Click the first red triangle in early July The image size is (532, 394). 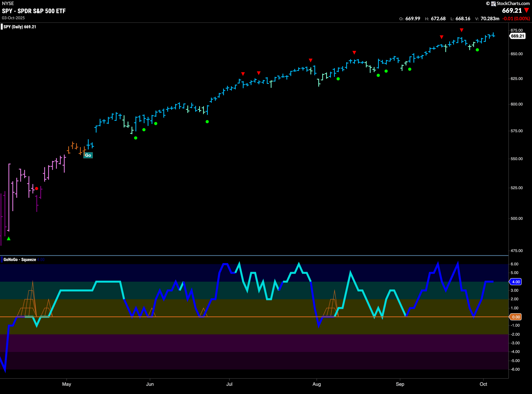243,74
